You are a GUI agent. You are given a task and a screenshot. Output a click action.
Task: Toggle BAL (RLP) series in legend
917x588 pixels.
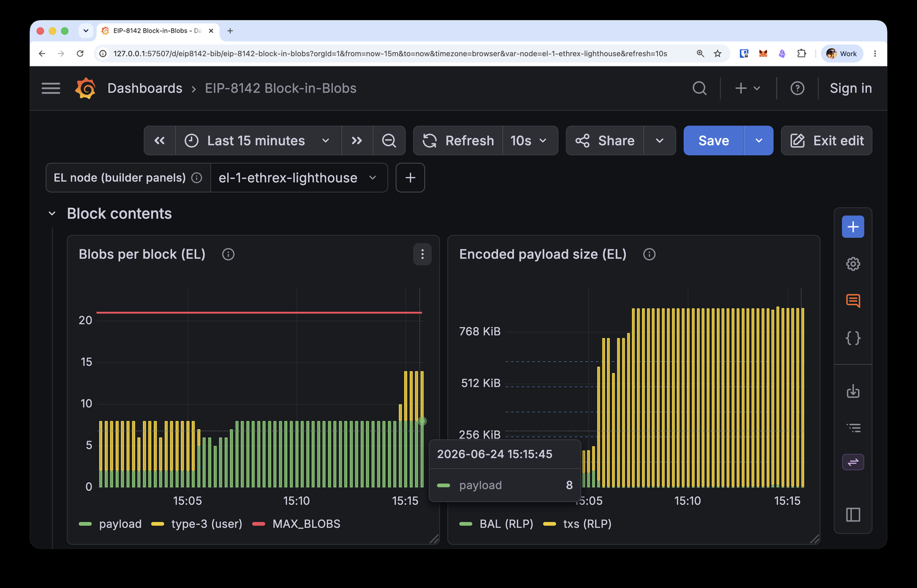(x=506, y=524)
